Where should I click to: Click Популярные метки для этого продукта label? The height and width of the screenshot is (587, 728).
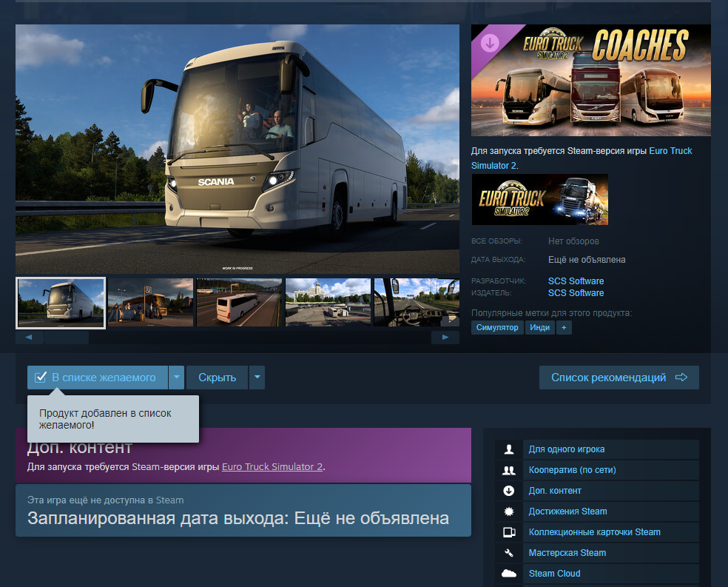[x=551, y=313]
